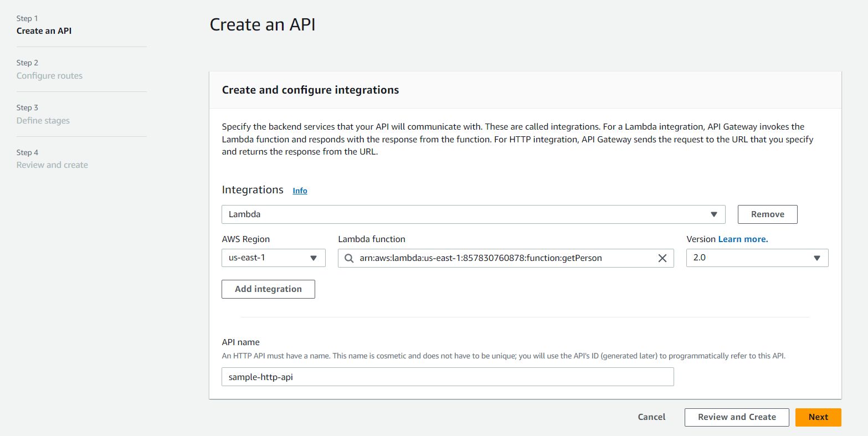The height and width of the screenshot is (436, 868).
Task: Open the Integrations Info link
Action: (x=300, y=191)
